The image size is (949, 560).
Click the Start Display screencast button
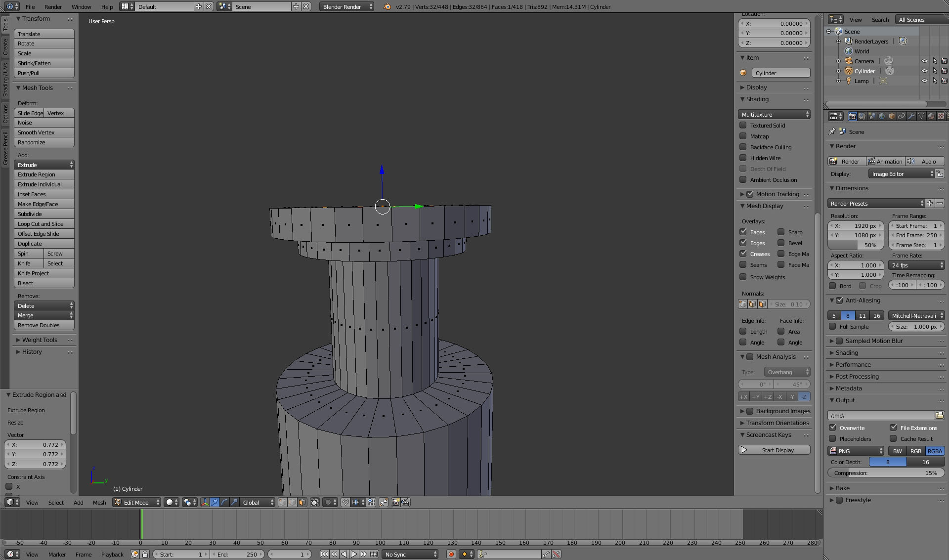coord(774,450)
